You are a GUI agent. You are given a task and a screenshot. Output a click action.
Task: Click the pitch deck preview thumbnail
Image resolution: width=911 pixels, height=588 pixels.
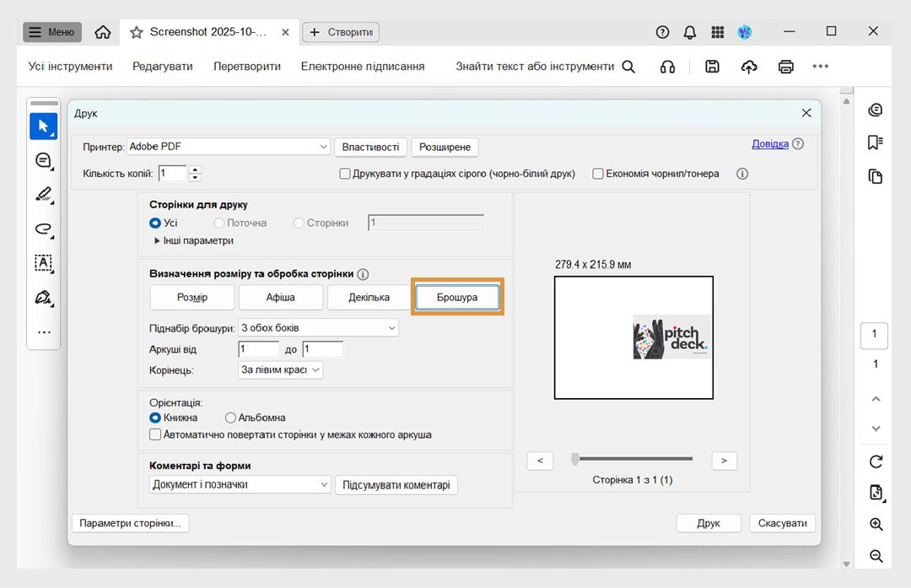[x=671, y=337]
